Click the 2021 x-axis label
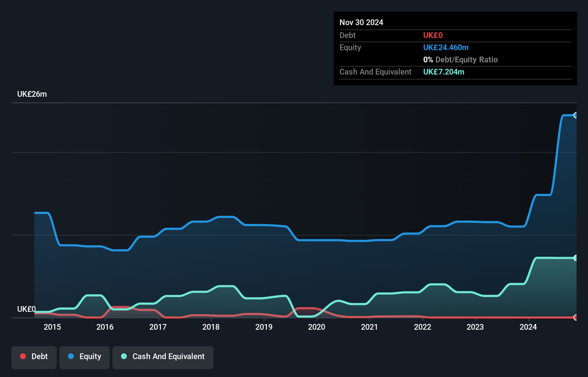Screen dimensions: 588x377 370,327
